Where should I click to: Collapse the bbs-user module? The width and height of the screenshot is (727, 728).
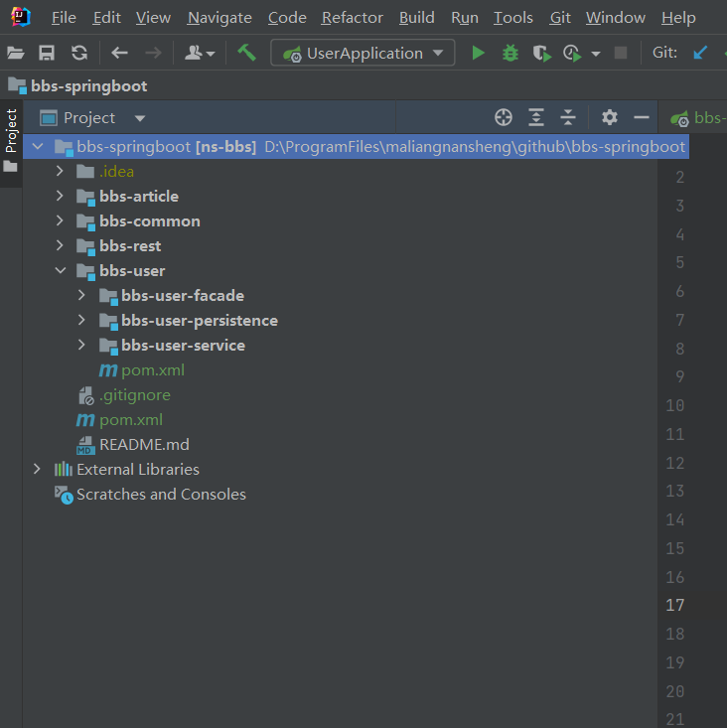[61, 271]
